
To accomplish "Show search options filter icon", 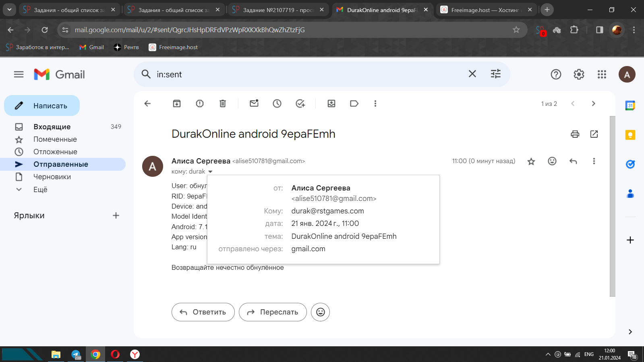I will (496, 74).
